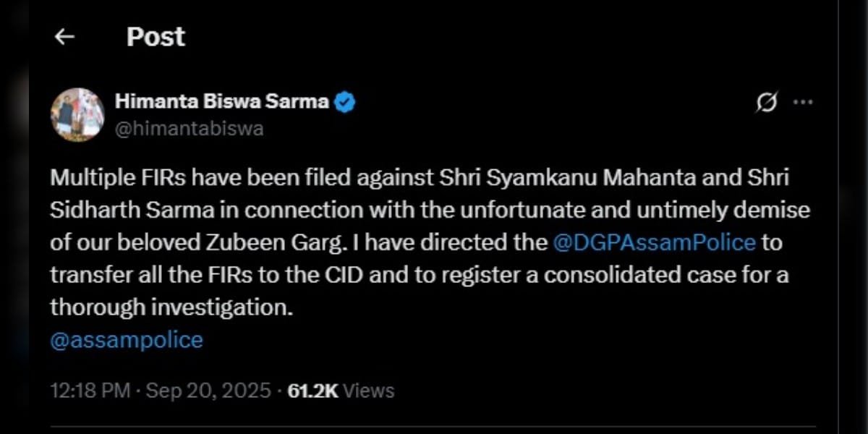Click the Grok slashed-circle icon
This screenshot has width=868, height=434.
[766, 103]
